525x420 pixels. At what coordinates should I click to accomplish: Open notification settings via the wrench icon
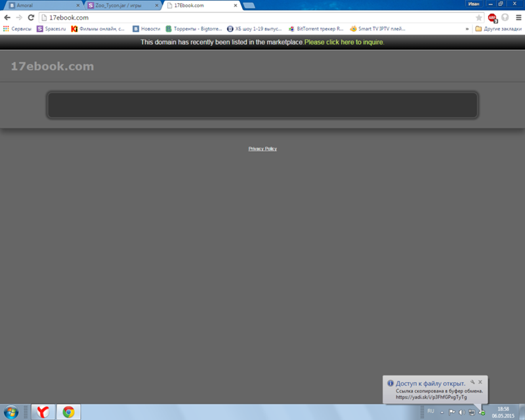pos(472,381)
